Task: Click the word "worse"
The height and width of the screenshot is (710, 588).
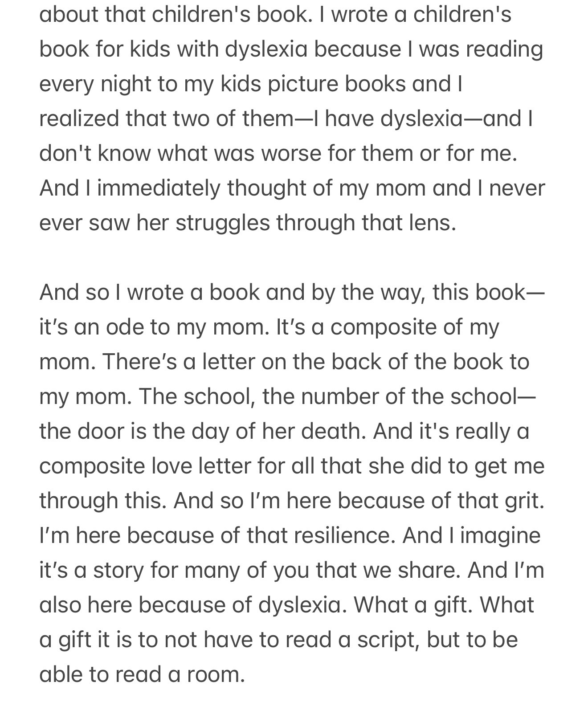Action: pyautogui.click(x=291, y=153)
